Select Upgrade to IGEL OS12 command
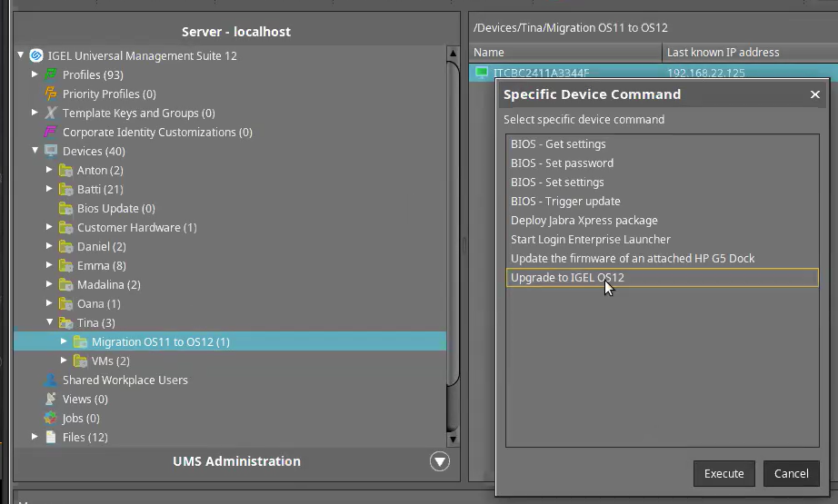The image size is (838, 504). pyautogui.click(x=663, y=278)
